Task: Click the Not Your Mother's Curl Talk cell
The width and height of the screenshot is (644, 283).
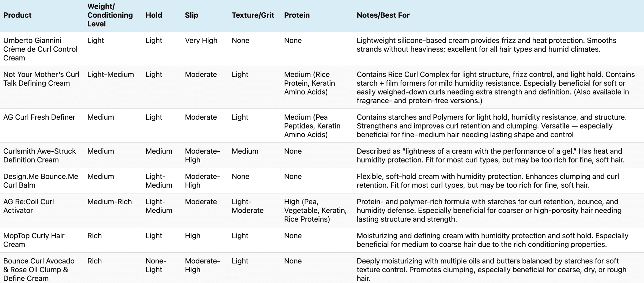Action: tap(41, 79)
